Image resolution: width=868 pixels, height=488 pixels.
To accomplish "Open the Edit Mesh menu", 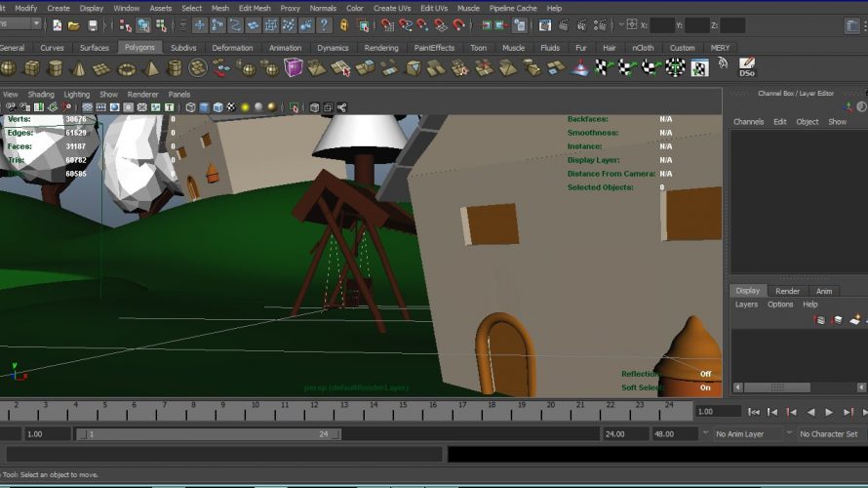I will pyautogui.click(x=255, y=8).
